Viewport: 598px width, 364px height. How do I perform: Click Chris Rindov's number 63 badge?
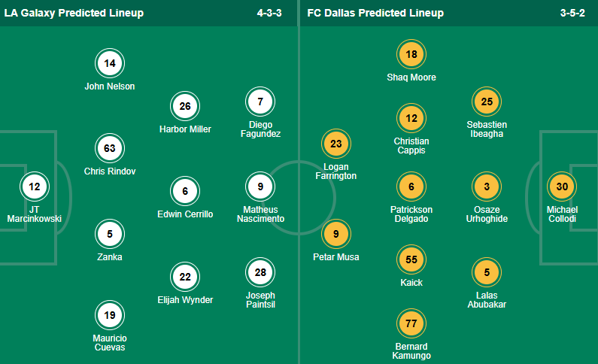tap(110, 149)
